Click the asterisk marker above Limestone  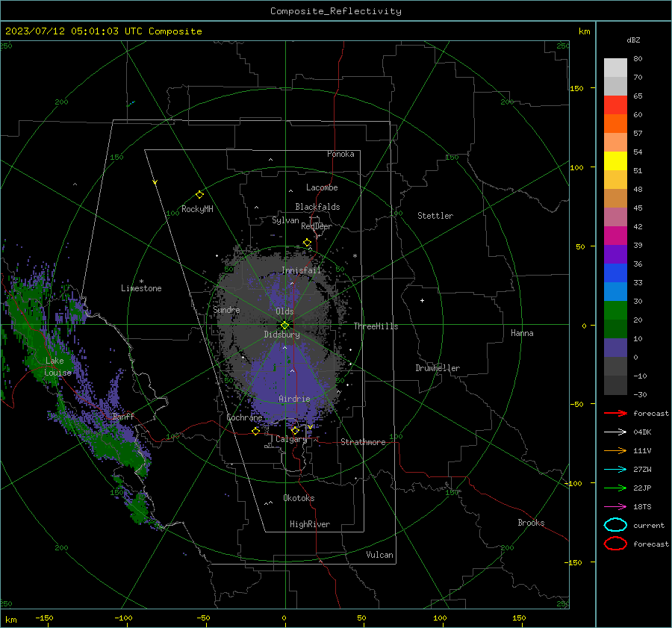141,282
